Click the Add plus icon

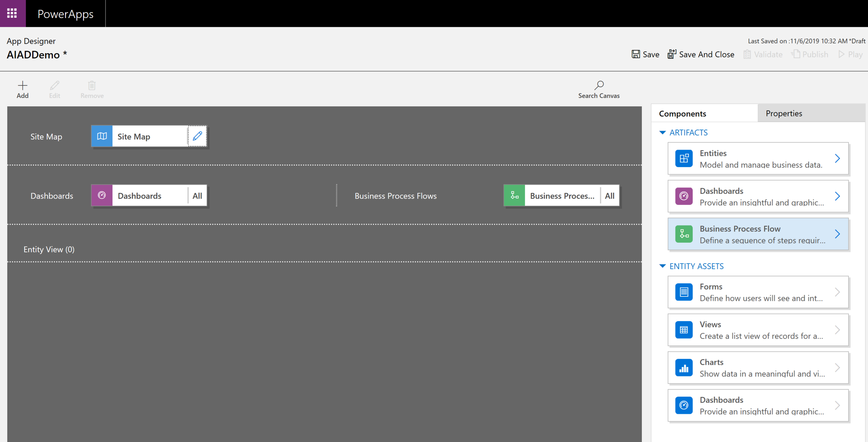[x=23, y=85]
